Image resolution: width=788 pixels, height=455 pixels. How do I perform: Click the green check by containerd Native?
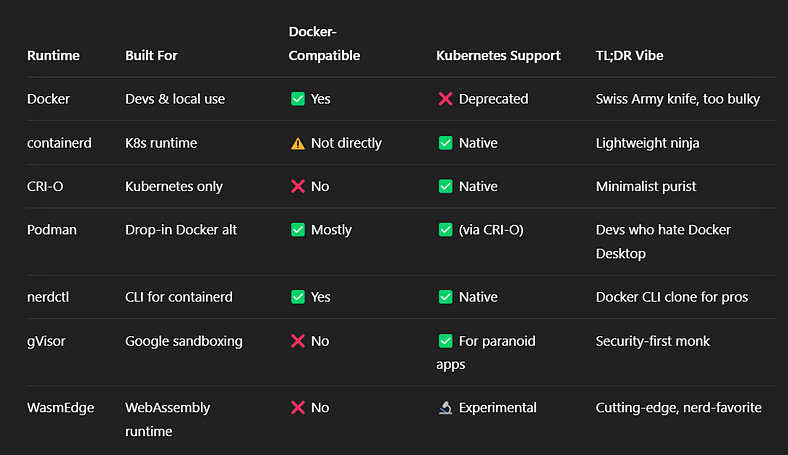pos(445,143)
